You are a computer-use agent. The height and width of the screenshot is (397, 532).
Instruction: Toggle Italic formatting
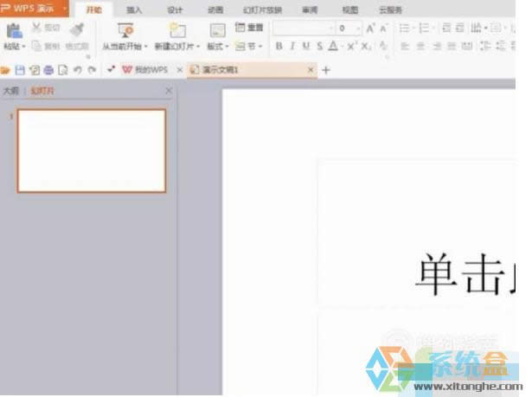point(292,46)
